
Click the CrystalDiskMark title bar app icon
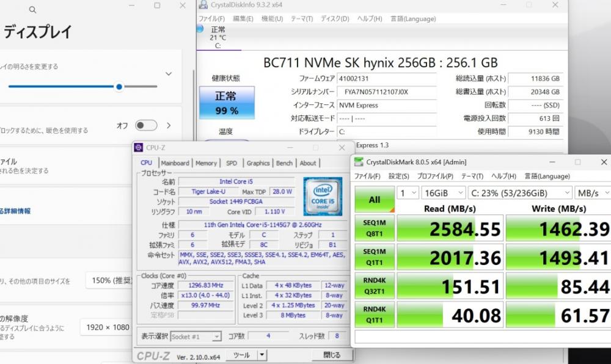pyautogui.click(x=359, y=162)
